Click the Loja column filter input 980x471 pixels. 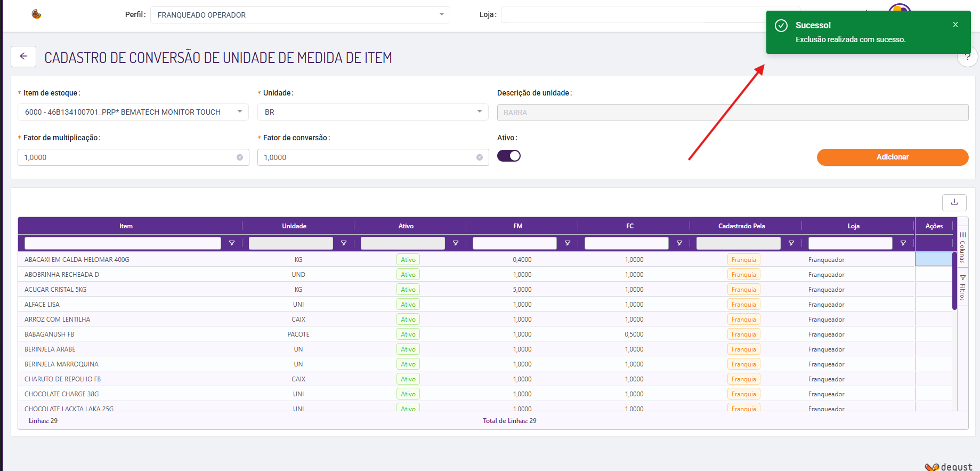pyautogui.click(x=851, y=243)
